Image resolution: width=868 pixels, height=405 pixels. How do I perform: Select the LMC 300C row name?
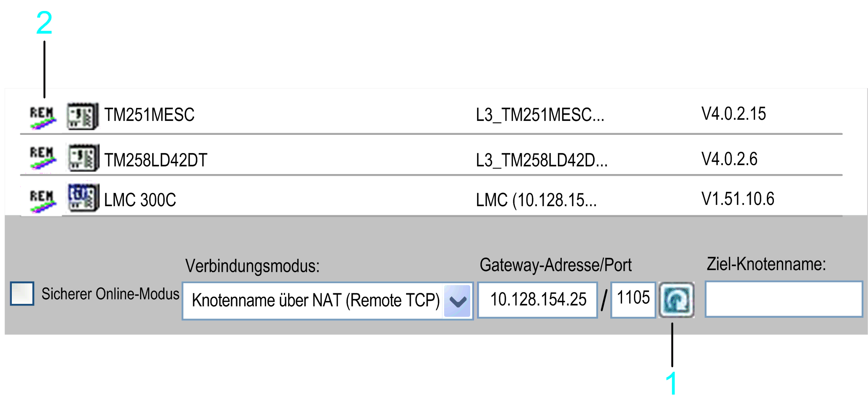140,200
